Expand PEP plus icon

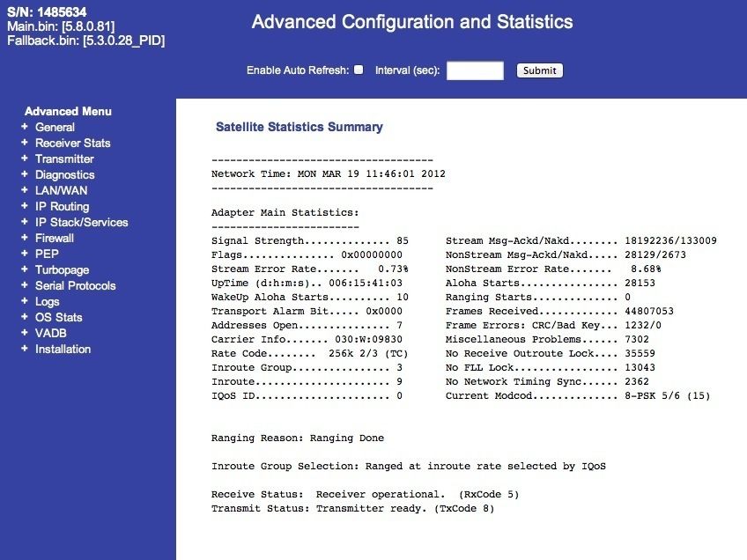(25, 254)
